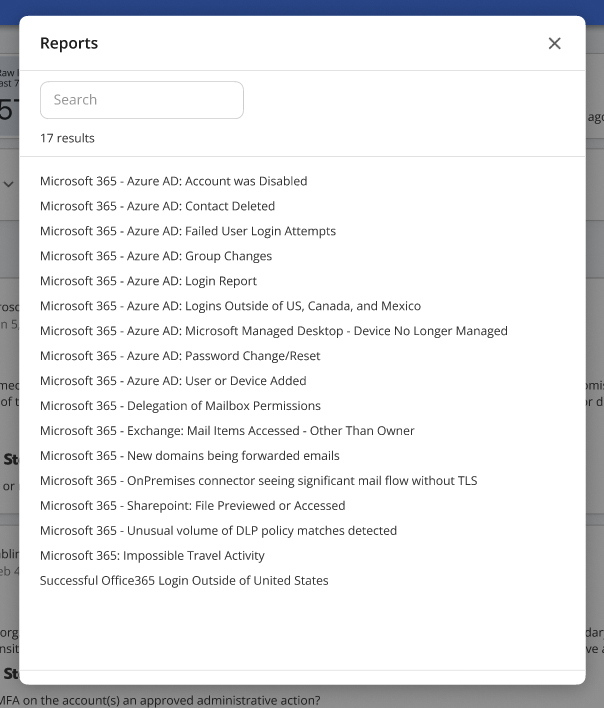Select Microsoft Managed Desktop - Device No Longer Managed

pyautogui.click(x=274, y=331)
